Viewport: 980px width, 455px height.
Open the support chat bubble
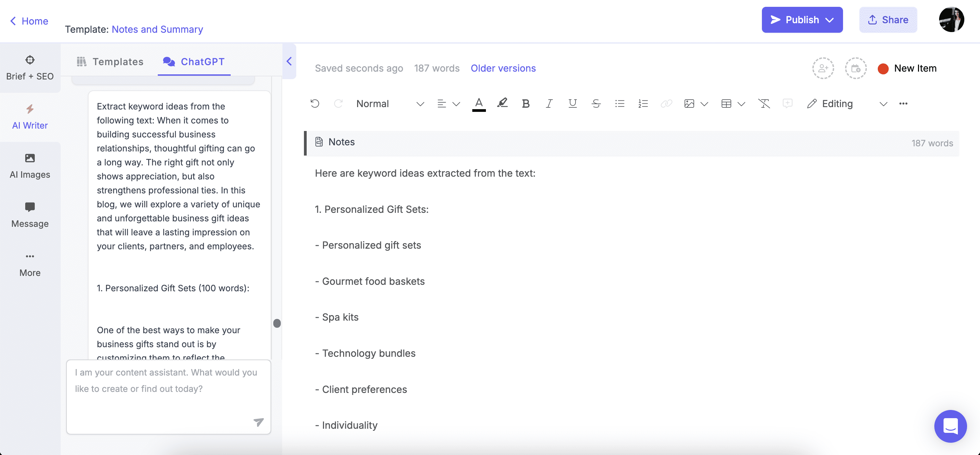[x=950, y=426]
